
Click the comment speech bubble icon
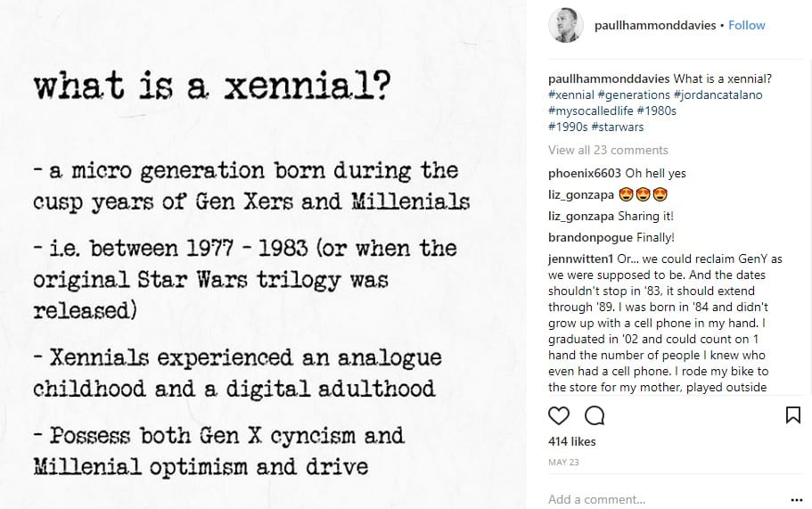click(595, 415)
